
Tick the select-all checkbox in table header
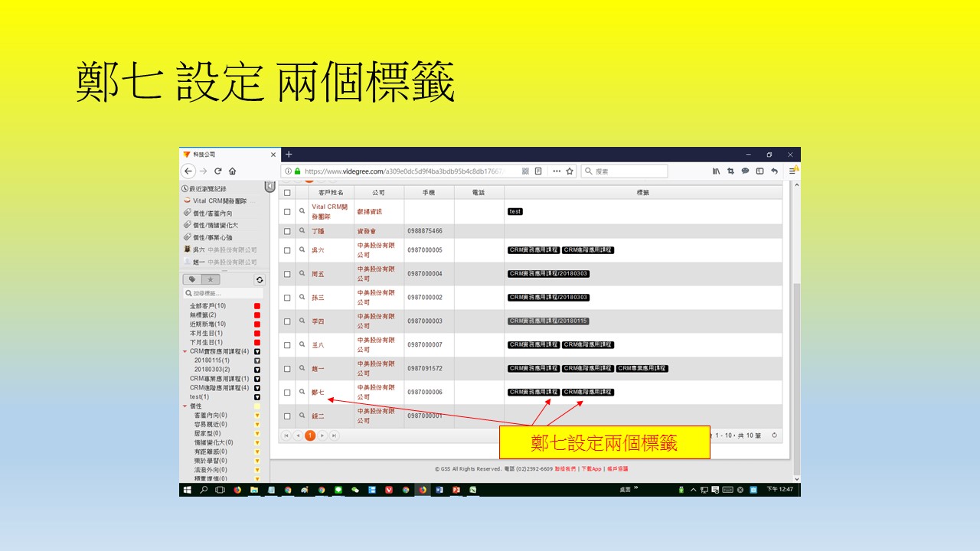(287, 193)
